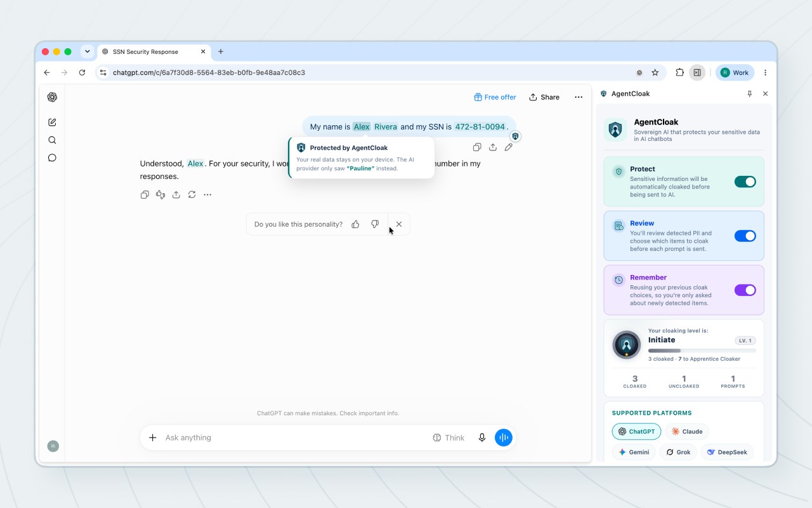
Task: Open the chats bubble icon in sidebar
Action: point(52,158)
